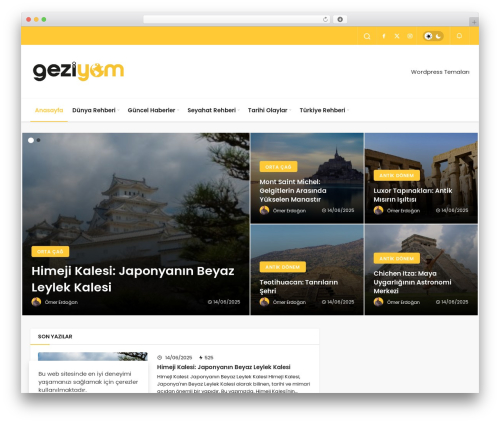Click author avatar on Himeji slide
Screen dimensions: 500x423
click(x=36, y=302)
